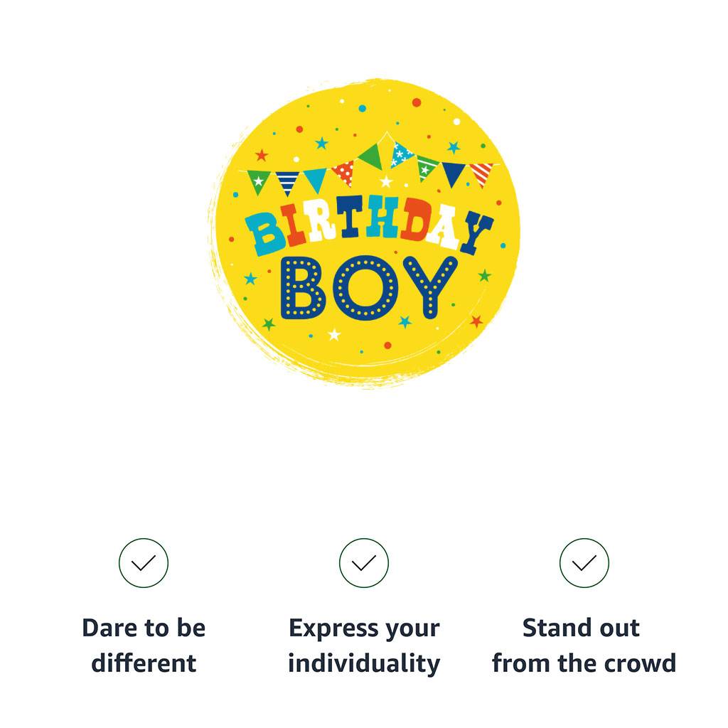Click the green star flag starting the bunting
Viewport: 728px width, 728px height.
pyautogui.click(x=258, y=181)
